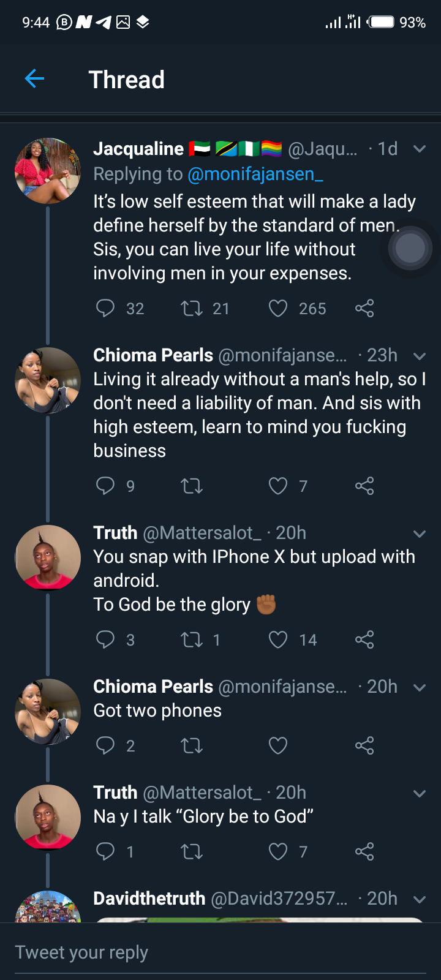Go back using the blue arrow
The height and width of the screenshot is (980, 441).
point(34,78)
